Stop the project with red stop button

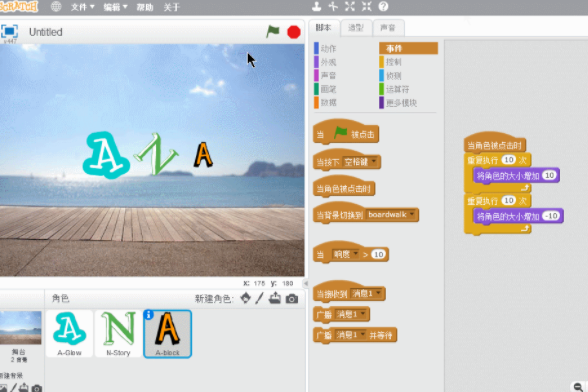coord(294,32)
